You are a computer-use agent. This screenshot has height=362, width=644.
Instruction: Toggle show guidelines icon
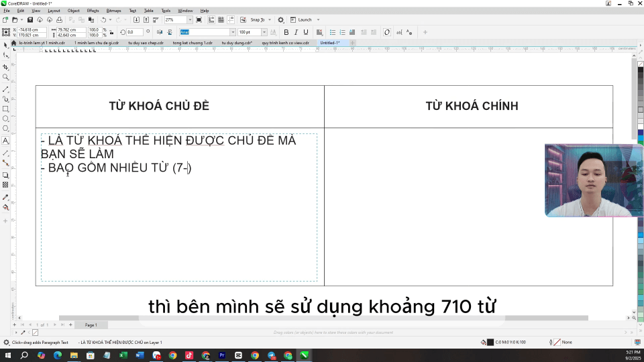230,19
